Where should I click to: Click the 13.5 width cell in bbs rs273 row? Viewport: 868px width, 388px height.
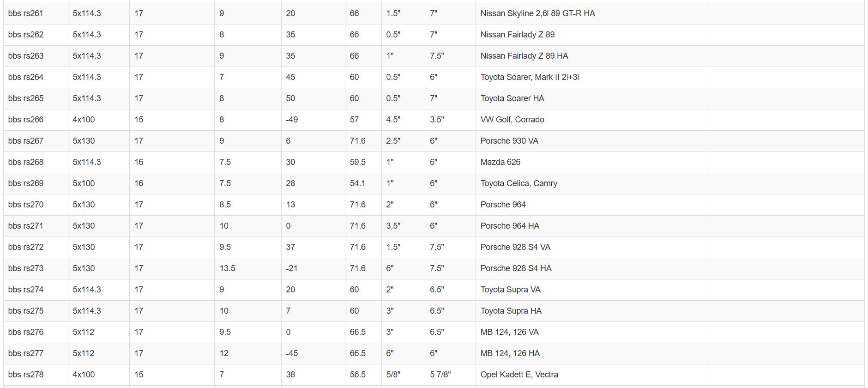coord(247,268)
